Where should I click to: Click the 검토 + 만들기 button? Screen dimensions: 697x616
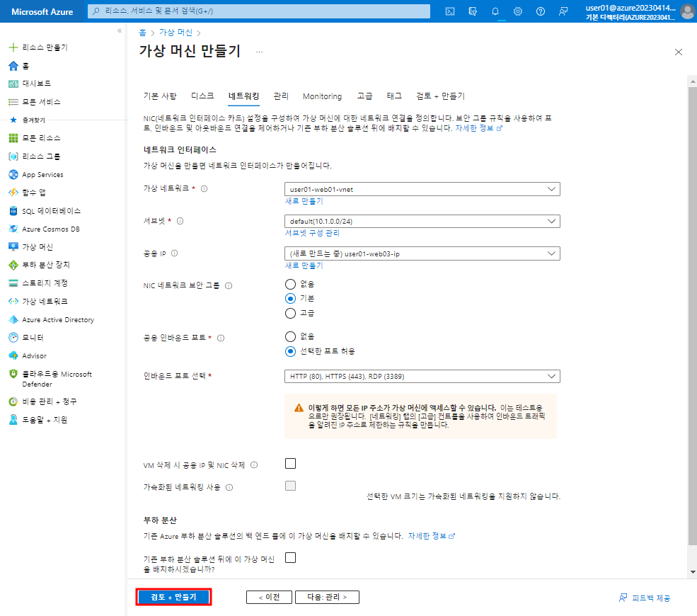[x=173, y=597]
